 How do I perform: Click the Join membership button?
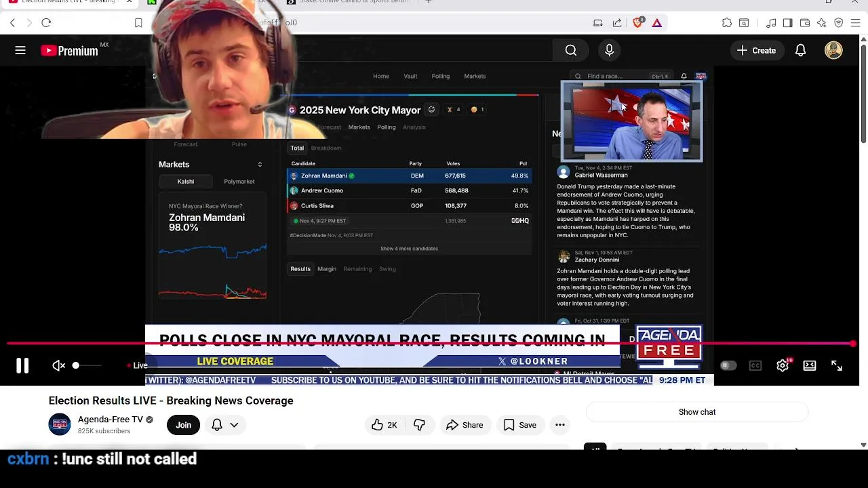[183, 425]
